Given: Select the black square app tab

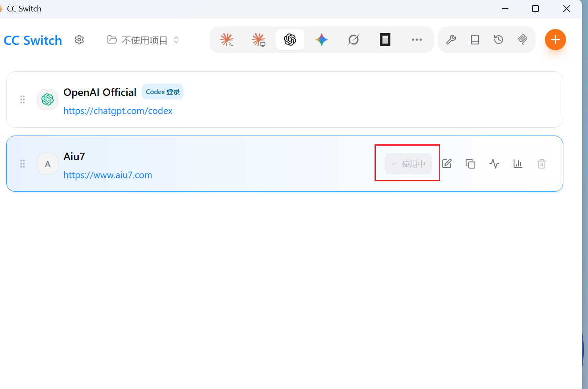Looking at the screenshot, I should click(385, 40).
